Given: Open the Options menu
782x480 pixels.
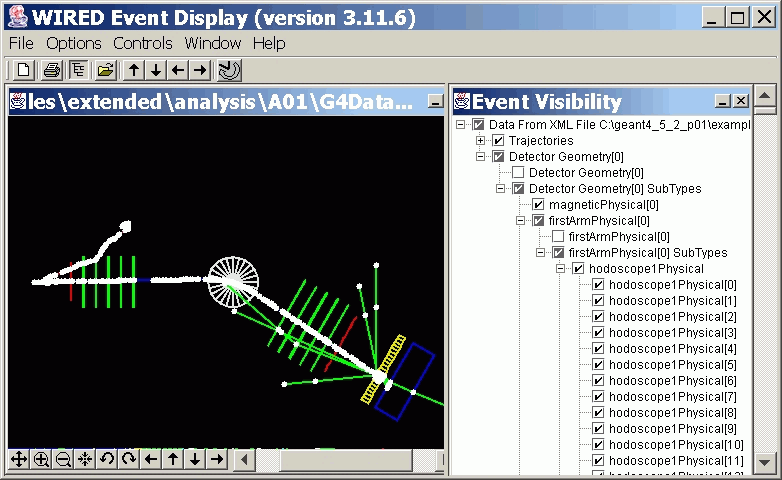Looking at the screenshot, I should pos(74,43).
